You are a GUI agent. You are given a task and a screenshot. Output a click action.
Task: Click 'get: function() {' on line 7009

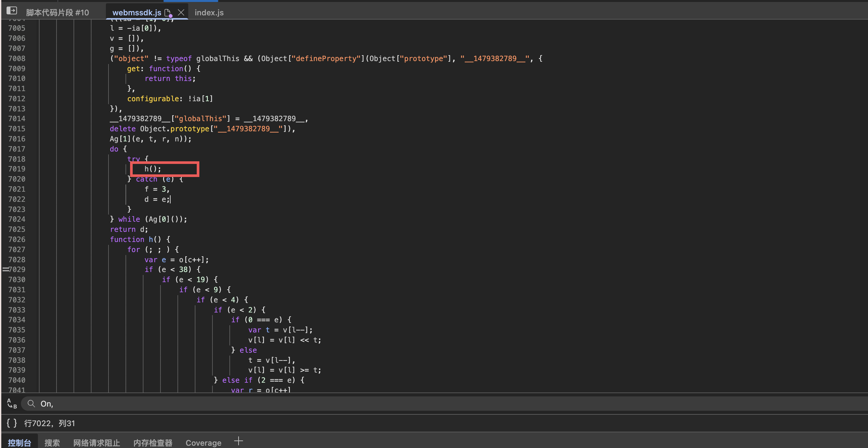coord(164,68)
